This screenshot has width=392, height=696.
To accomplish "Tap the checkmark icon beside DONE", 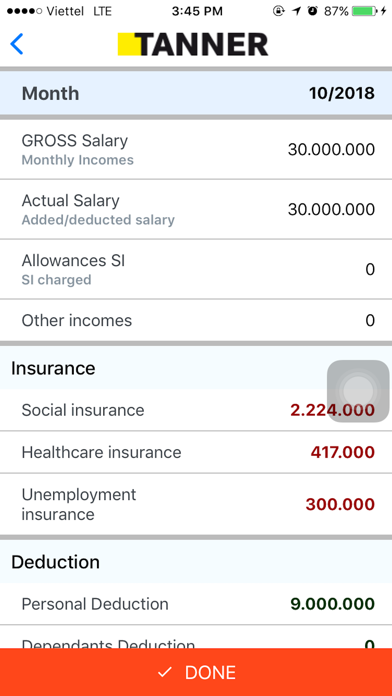I will pyautogui.click(x=164, y=672).
